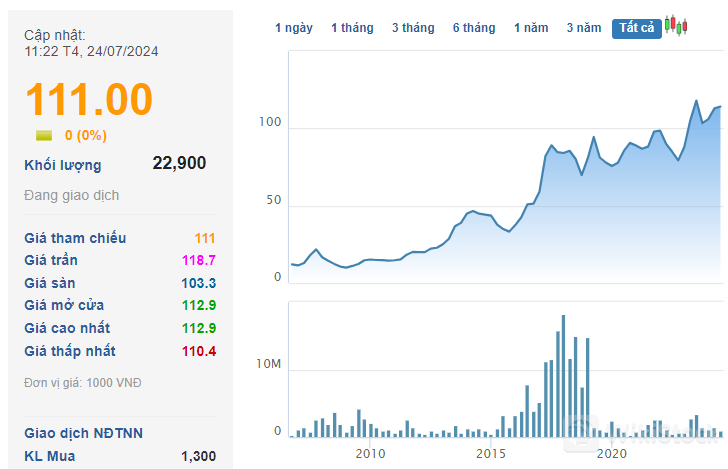Choose the "6 tháng" time range
Viewport: 728px width, 469px height.
(x=474, y=28)
